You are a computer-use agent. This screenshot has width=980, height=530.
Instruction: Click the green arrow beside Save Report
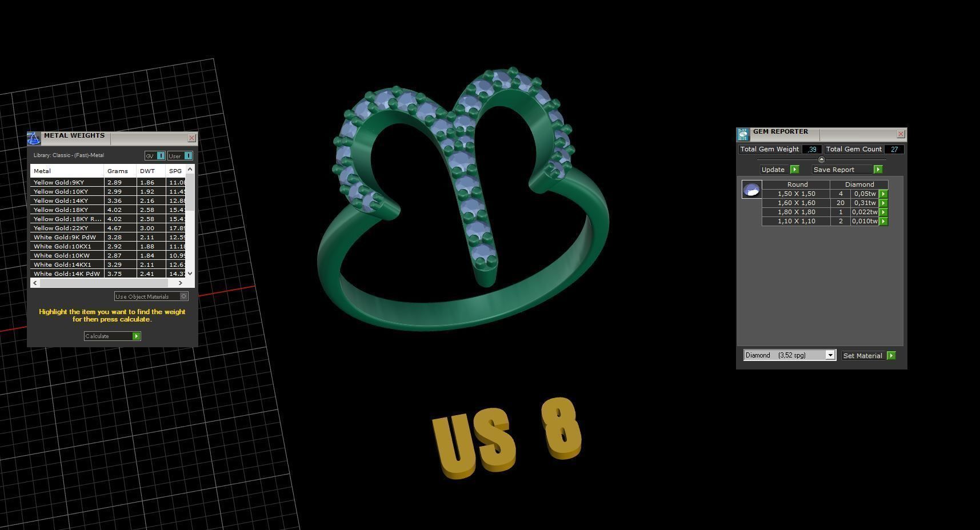click(x=878, y=170)
